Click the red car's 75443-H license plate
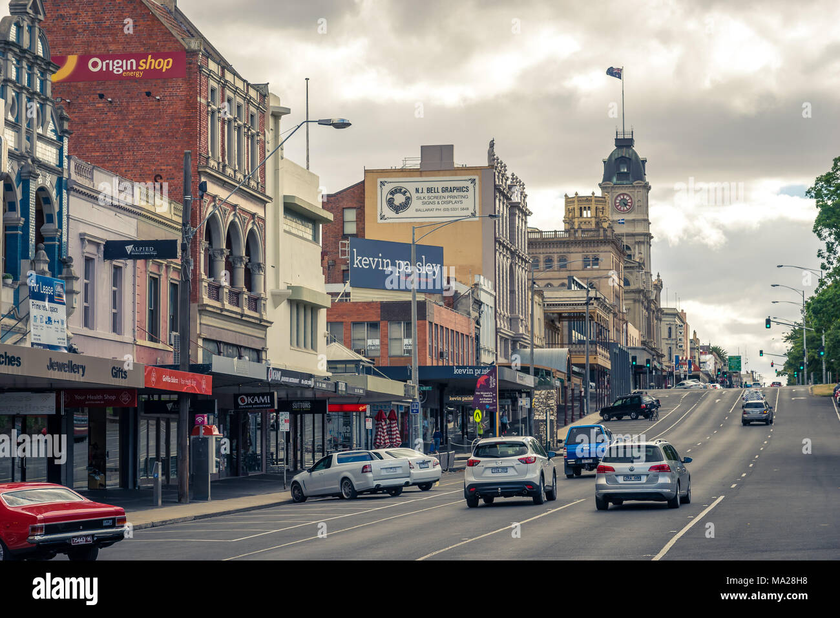The image size is (840, 618). [81, 539]
